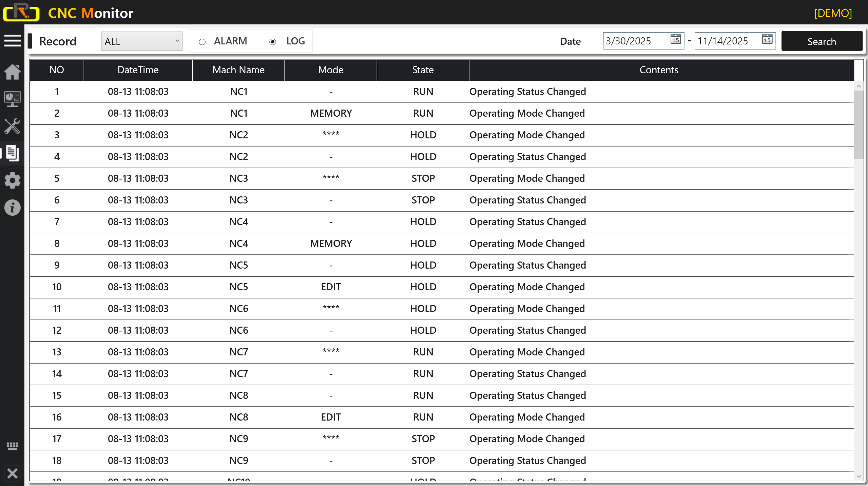Open the on-screen keyboard icon
This screenshot has width=868, height=486.
[12, 446]
